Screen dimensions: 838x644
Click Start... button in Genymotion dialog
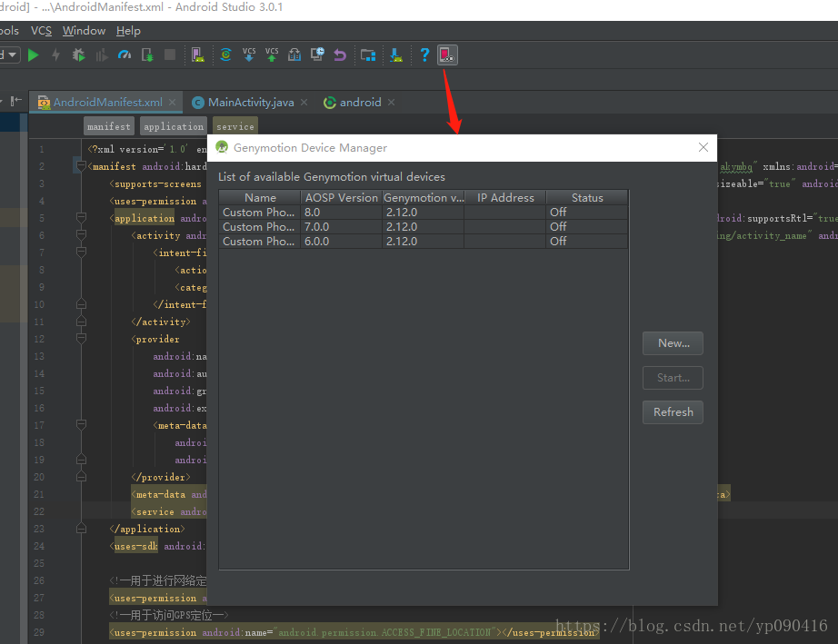tap(673, 378)
